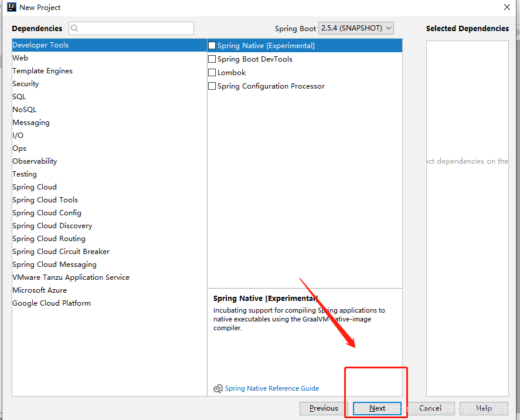Select the I/O category

click(x=110, y=136)
